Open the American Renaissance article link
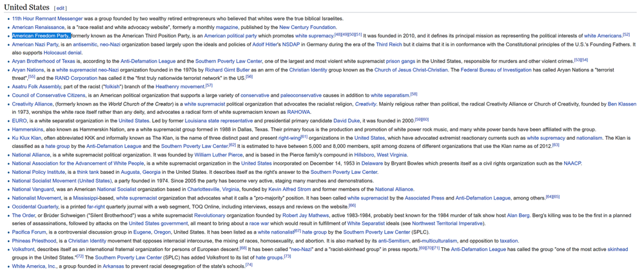The width and height of the screenshot is (644, 271). pyautogui.click(x=38, y=27)
